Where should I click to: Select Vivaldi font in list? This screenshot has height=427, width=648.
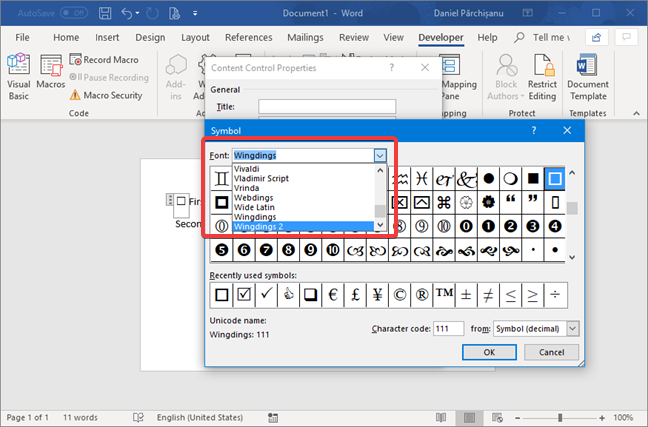tap(304, 169)
